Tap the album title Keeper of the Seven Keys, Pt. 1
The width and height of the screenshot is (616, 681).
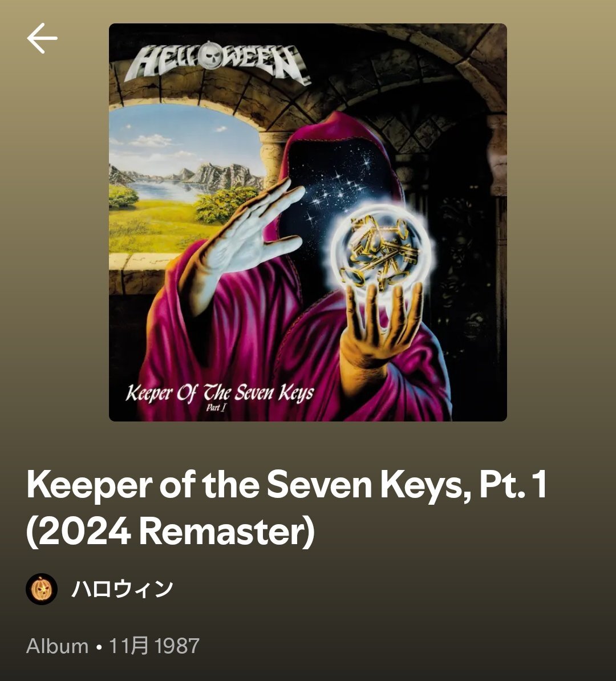[x=287, y=485]
